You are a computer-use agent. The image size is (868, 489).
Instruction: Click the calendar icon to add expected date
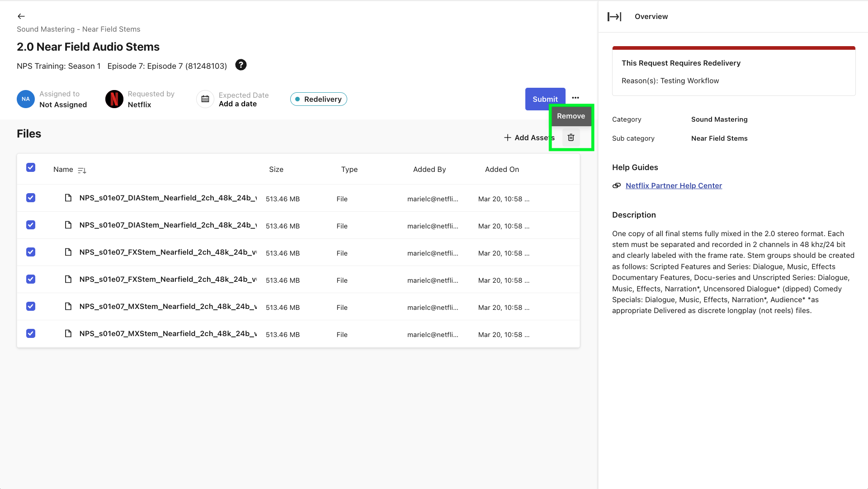coord(205,99)
